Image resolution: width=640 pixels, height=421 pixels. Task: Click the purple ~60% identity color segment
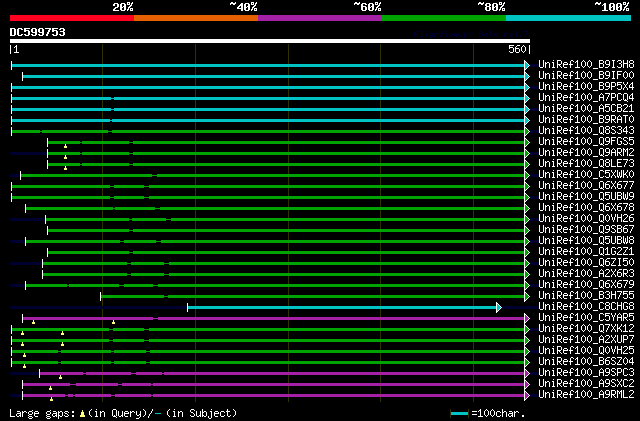tap(320, 18)
